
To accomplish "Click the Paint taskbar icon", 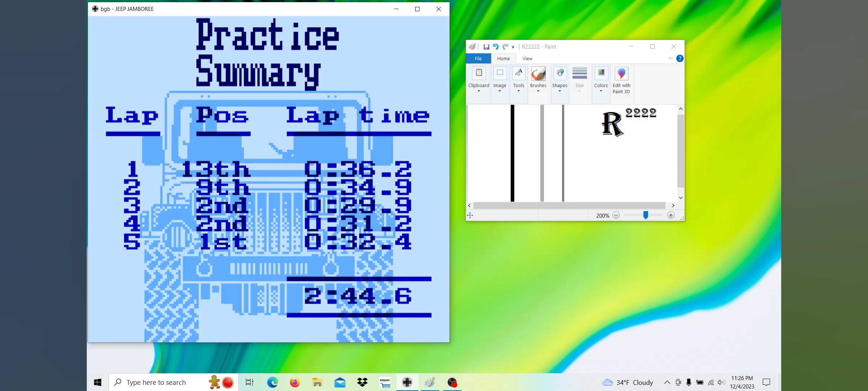I will coord(430,382).
